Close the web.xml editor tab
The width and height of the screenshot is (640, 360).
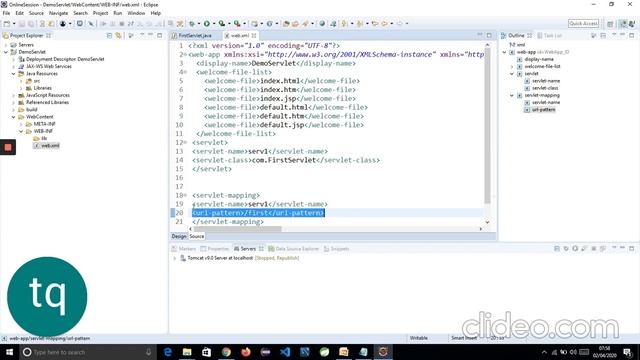(x=254, y=36)
